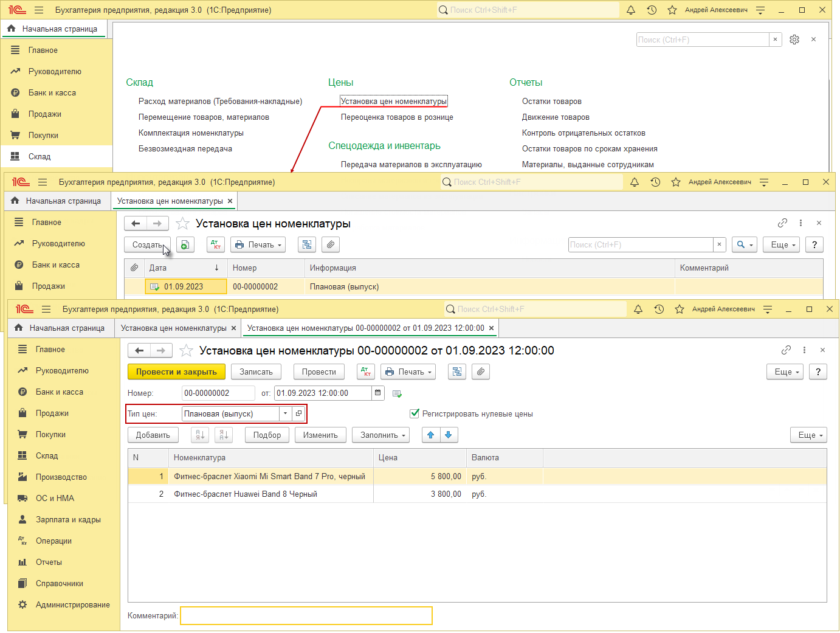This screenshot has width=840, height=633.
Task: Open 'Производство' section in sidebar
Action: click(61, 477)
